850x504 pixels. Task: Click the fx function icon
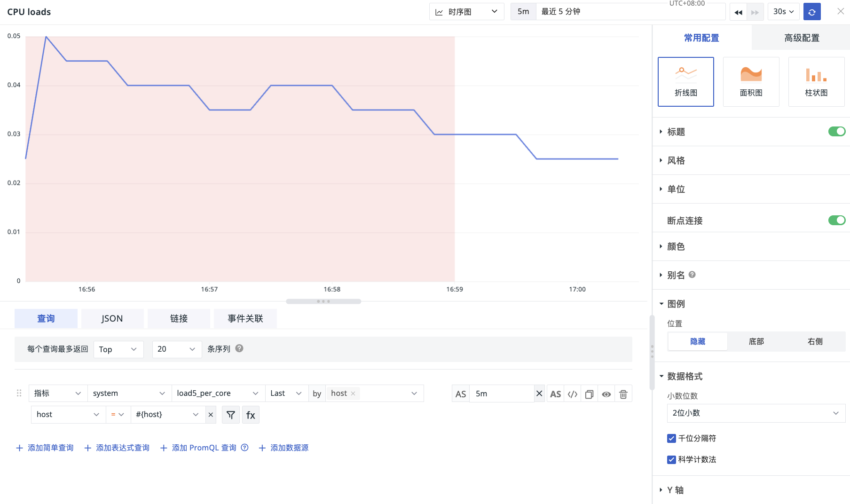tap(251, 415)
